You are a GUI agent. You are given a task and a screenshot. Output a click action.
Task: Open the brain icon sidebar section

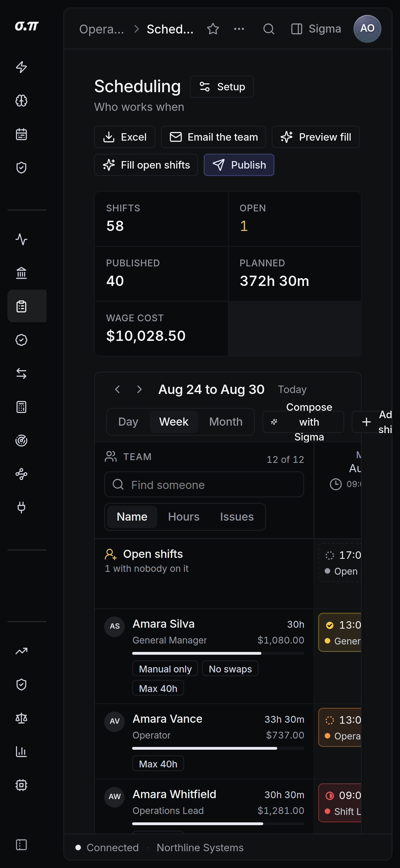[x=21, y=100]
